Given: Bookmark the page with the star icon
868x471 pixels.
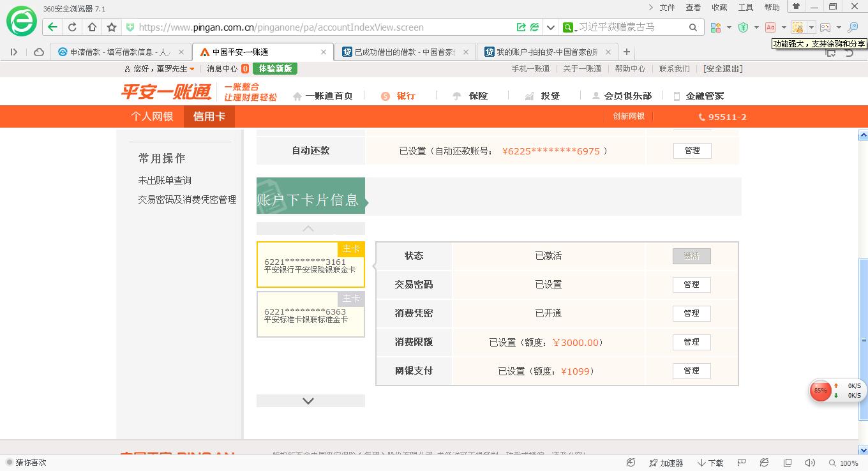Looking at the screenshot, I should coord(112,27).
